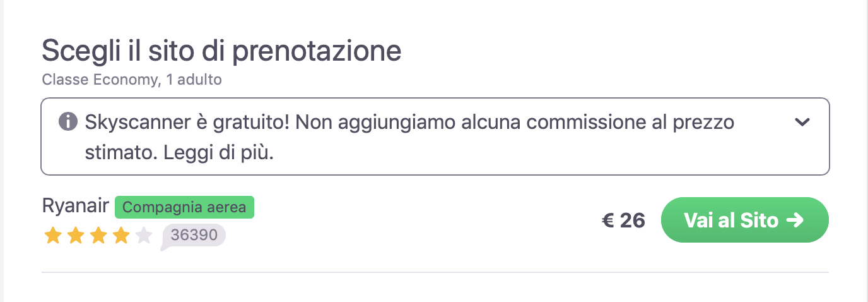Click the first gold rating star
Image resolution: width=868 pixels, height=302 pixels.
tap(53, 236)
